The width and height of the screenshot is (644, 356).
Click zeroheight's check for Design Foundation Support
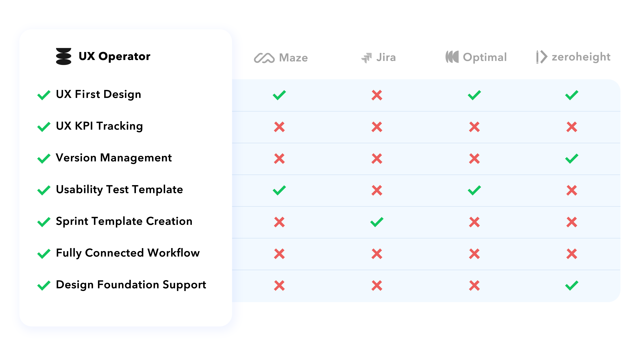[x=572, y=286]
